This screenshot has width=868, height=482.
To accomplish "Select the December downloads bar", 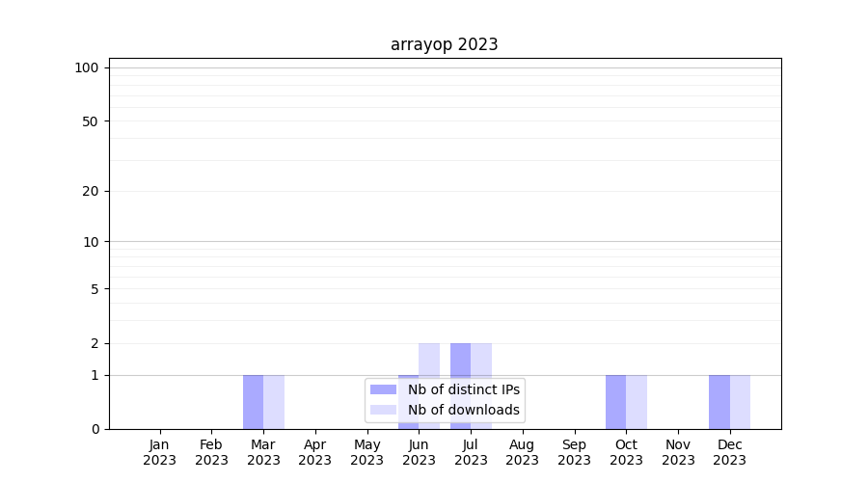I will pos(740,402).
